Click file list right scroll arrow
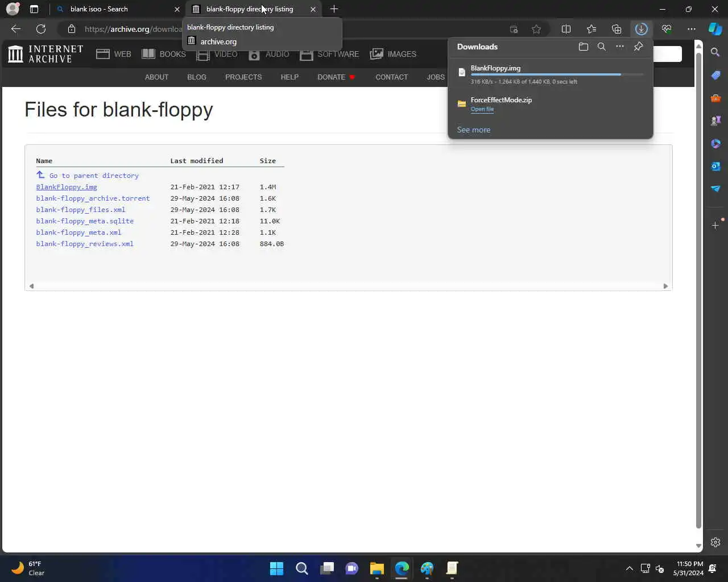 click(x=665, y=286)
